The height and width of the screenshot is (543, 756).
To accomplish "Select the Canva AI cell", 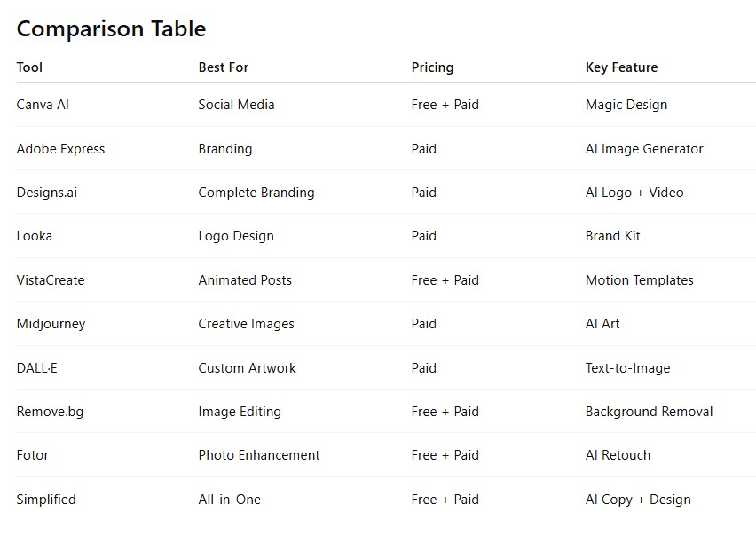I will (43, 105).
